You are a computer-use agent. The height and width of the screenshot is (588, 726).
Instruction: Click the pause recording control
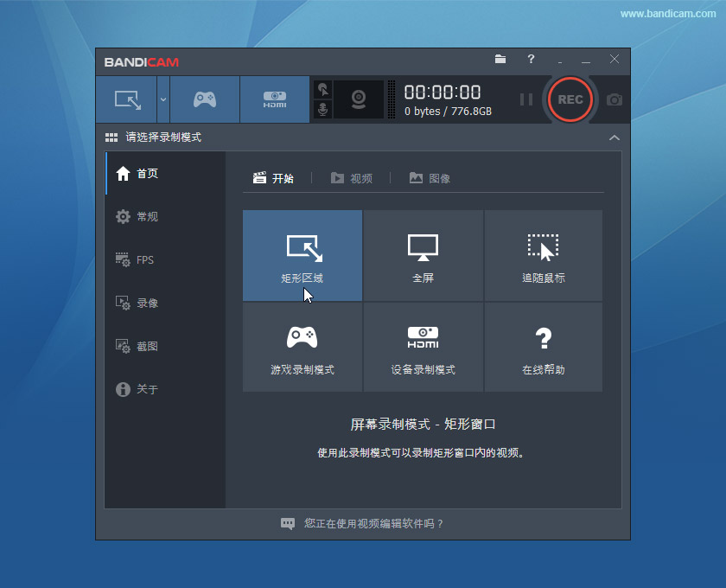(x=526, y=99)
